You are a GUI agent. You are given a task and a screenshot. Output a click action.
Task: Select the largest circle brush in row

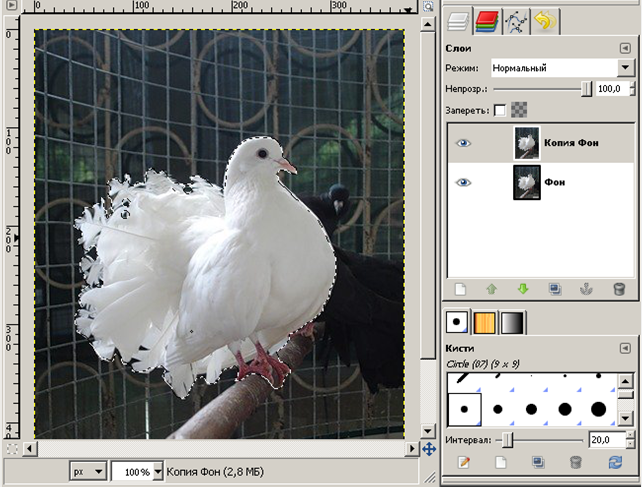click(x=598, y=409)
